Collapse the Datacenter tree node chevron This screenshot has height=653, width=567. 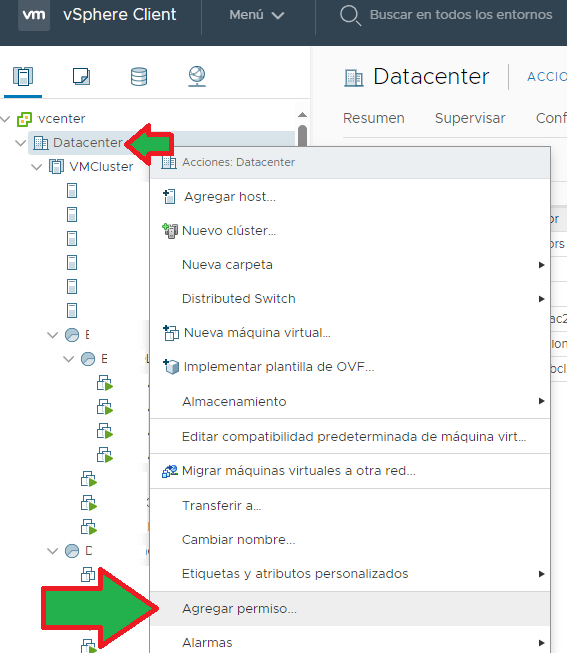point(20,143)
